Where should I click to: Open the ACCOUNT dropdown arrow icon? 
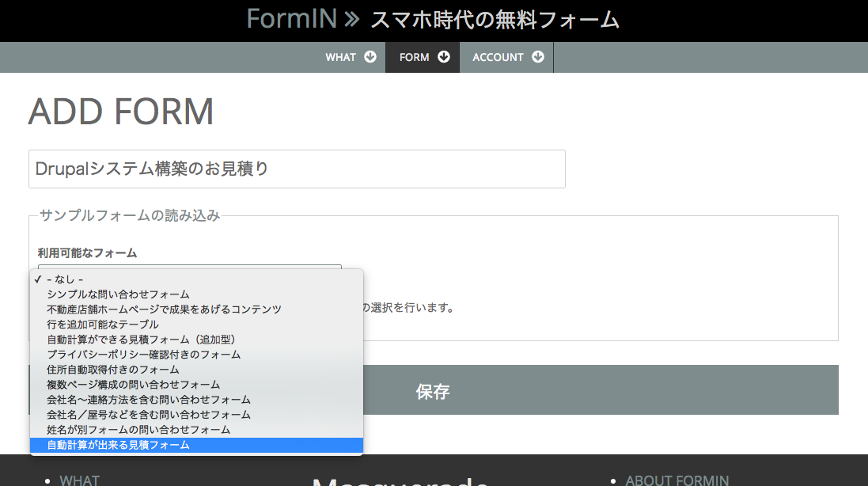pos(538,57)
